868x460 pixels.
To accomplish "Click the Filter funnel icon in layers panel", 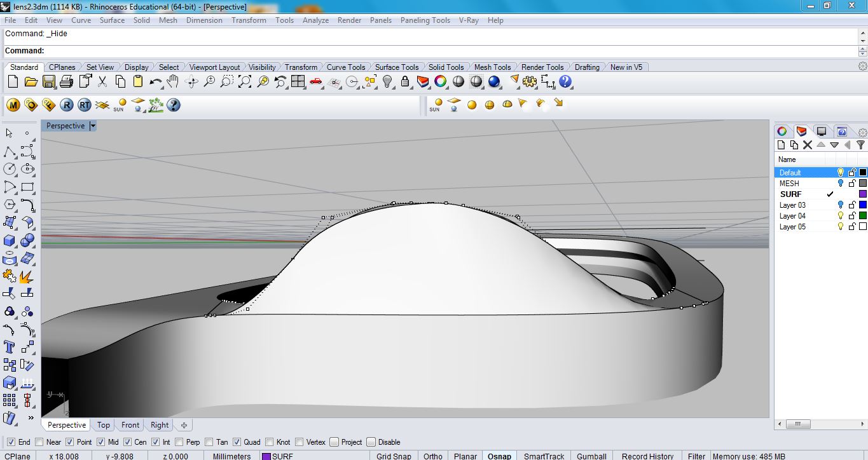I will pyautogui.click(x=860, y=145).
